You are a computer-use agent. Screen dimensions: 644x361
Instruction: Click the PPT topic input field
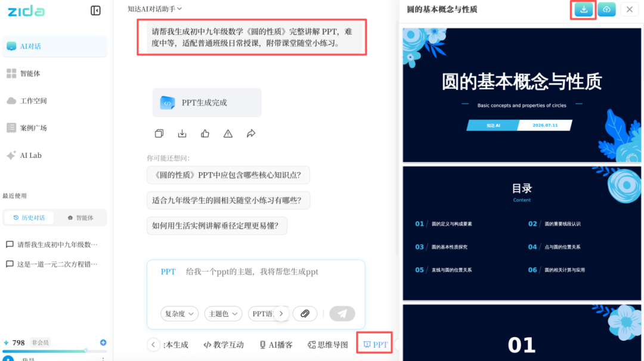(x=252, y=272)
